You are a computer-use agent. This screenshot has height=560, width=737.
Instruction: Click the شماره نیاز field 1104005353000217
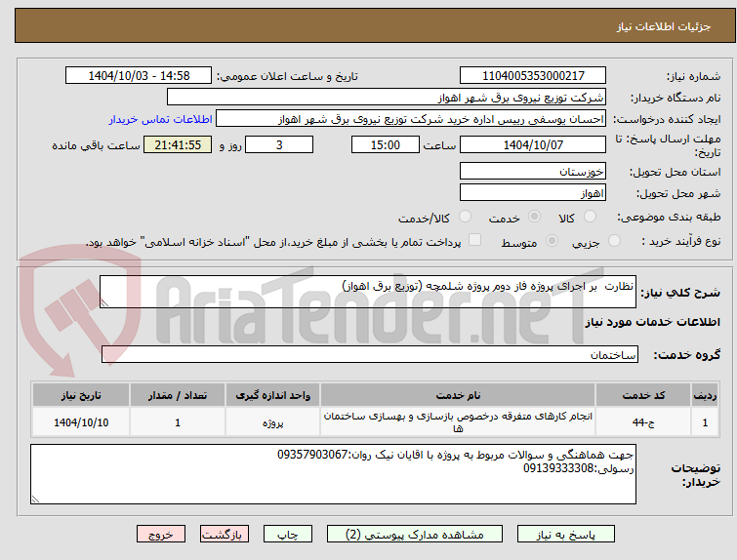(533, 76)
